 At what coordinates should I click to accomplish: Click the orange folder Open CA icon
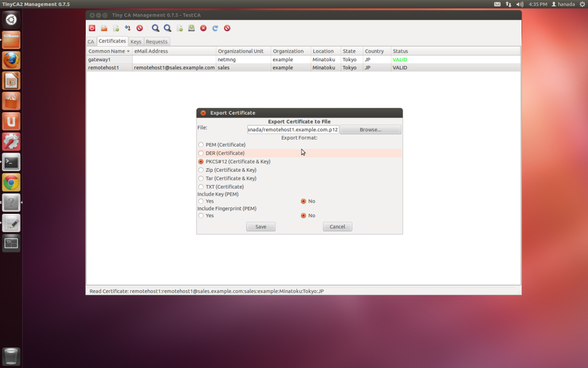coord(104,28)
